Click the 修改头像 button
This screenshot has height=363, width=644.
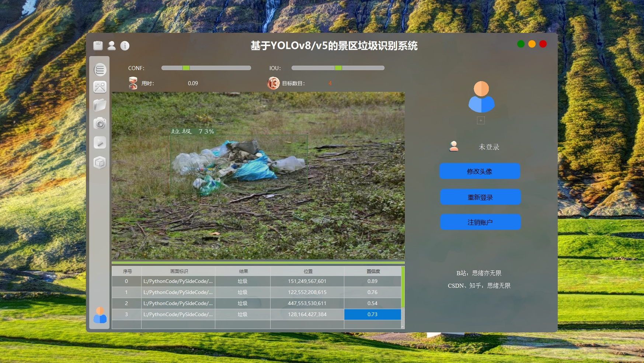coord(480,171)
